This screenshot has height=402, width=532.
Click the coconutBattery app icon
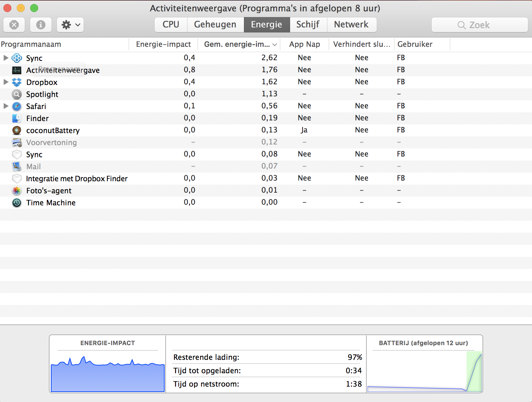(17, 130)
